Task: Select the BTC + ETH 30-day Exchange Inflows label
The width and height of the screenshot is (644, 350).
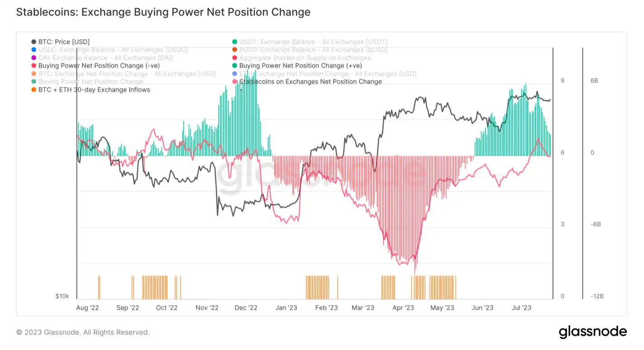Action: [x=94, y=90]
